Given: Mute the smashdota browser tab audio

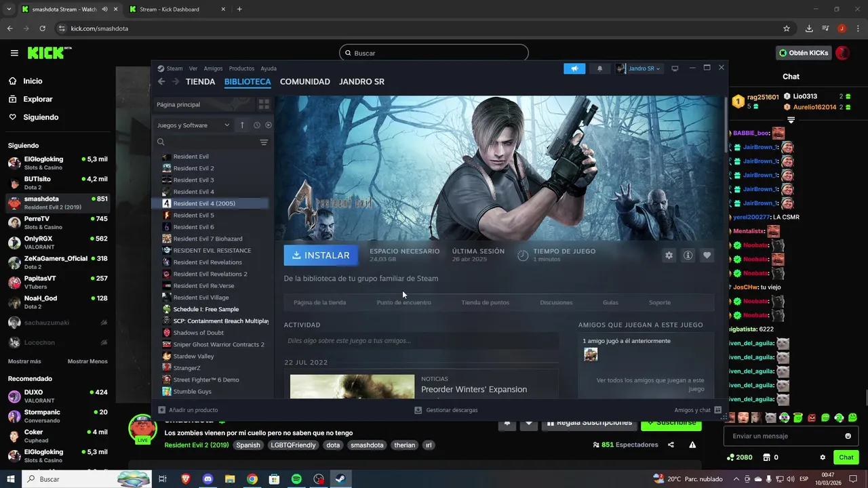Looking at the screenshot, I should (x=105, y=9).
